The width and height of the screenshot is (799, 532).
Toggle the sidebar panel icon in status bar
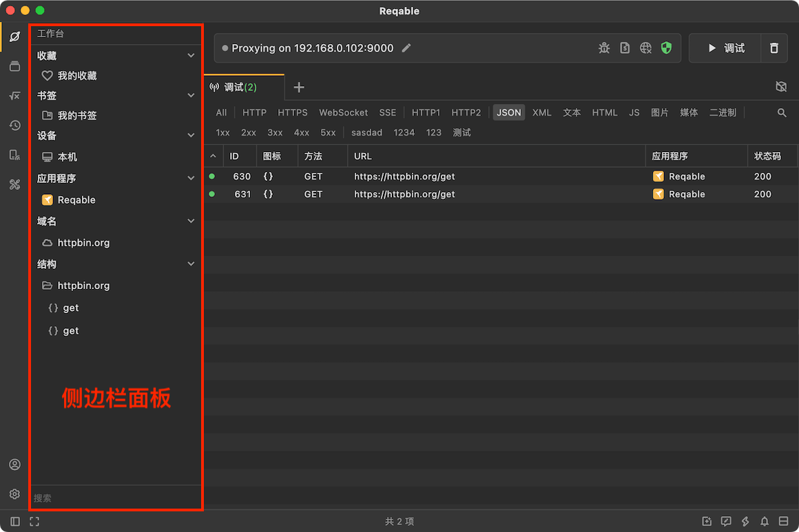pyautogui.click(x=15, y=521)
